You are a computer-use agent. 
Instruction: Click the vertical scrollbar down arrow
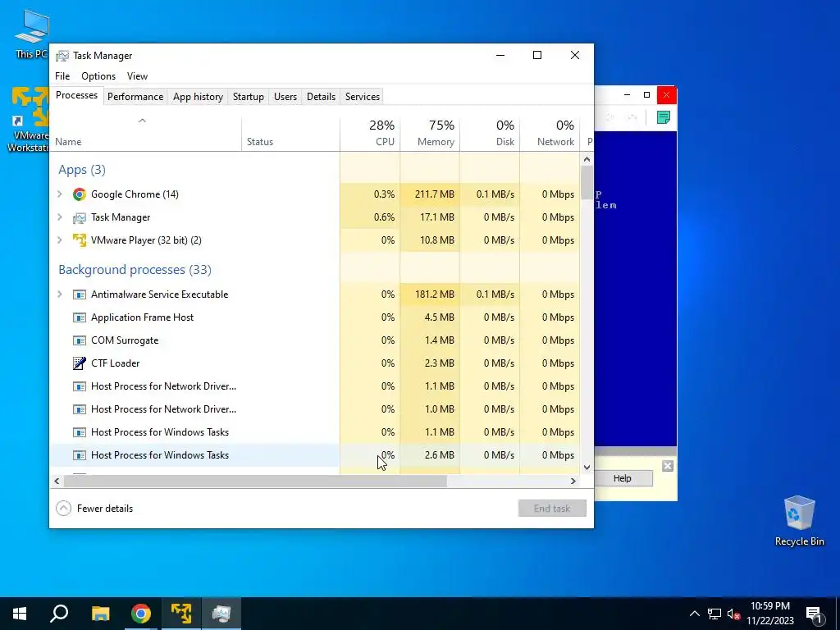(x=587, y=467)
